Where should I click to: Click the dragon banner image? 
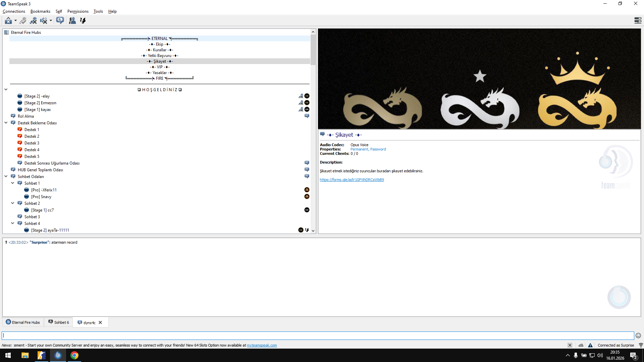(x=479, y=79)
